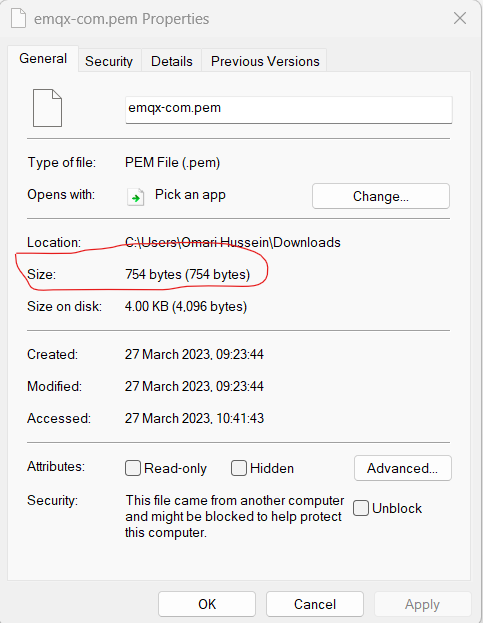Check the Unblock security checkbox
Viewport: 483px width, 623px height.
(361, 508)
